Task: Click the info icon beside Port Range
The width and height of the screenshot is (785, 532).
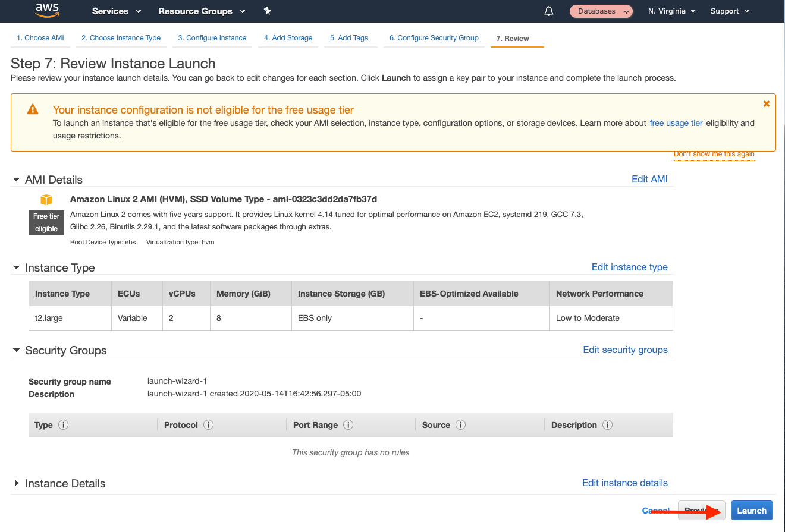Action: [348, 425]
